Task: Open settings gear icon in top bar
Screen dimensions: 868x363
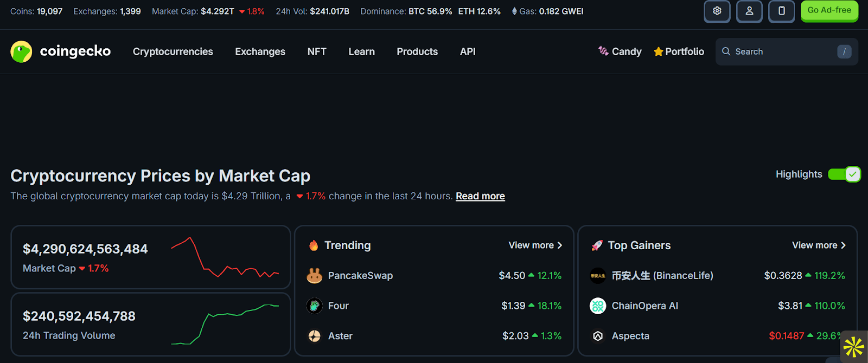Action: point(717,11)
